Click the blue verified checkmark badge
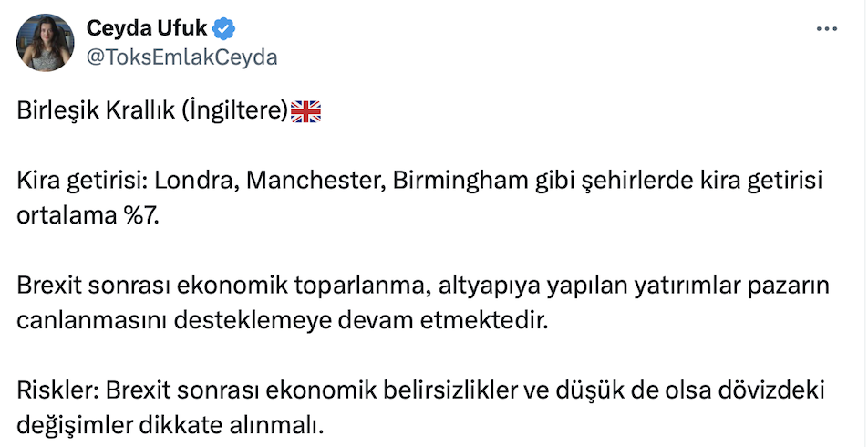The image size is (868, 447). [225, 29]
